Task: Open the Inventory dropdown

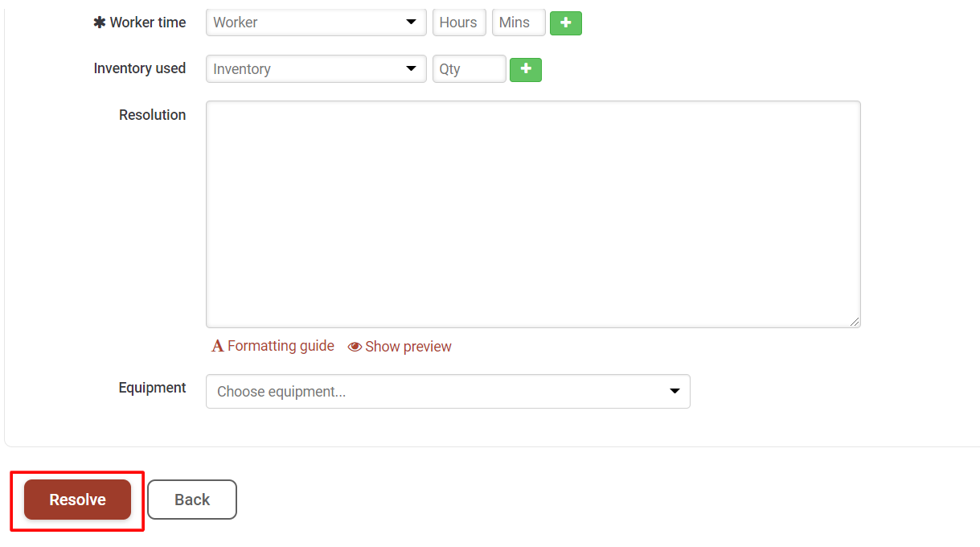Action: (x=316, y=69)
